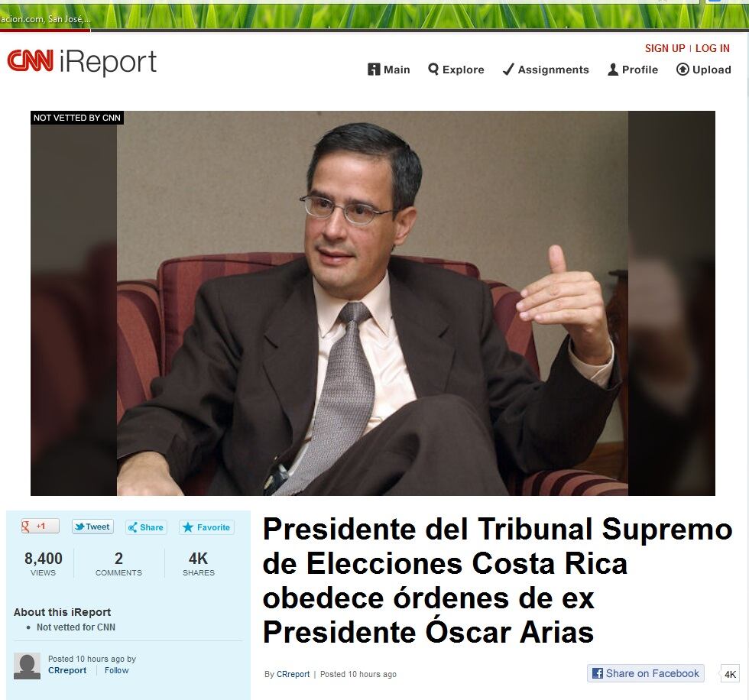Click the Upload arrow icon
This screenshot has height=700, width=749.
(683, 70)
